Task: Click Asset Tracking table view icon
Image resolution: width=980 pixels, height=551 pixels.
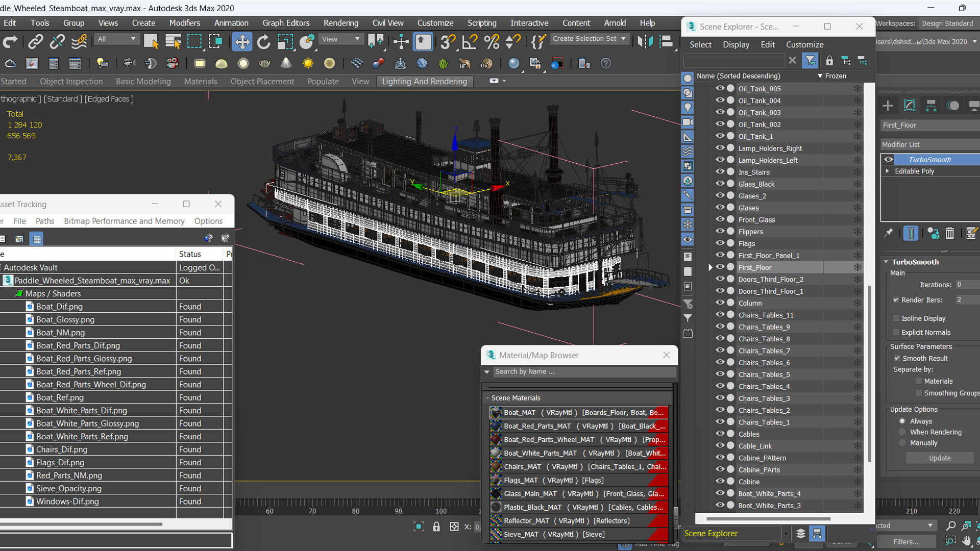Action: pos(36,239)
